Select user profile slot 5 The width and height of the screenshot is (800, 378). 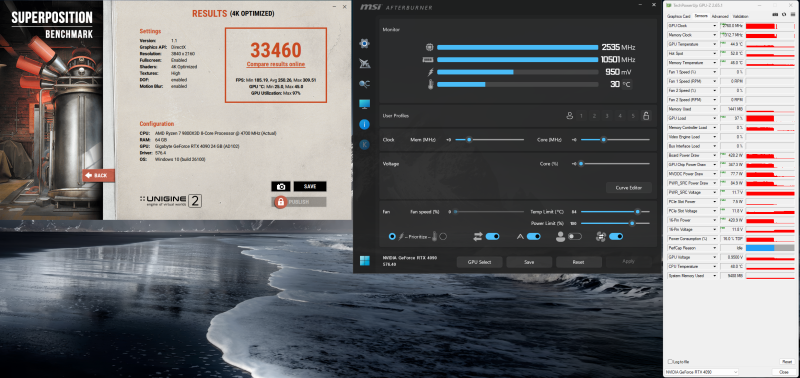(x=633, y=116)
